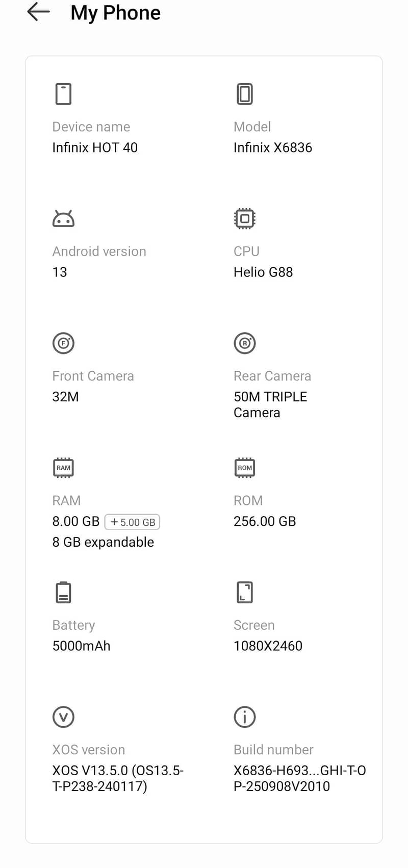Tap the XOS version icon
Image resolution: width=408 pixels, height=868 pixels.
point(63,717)
